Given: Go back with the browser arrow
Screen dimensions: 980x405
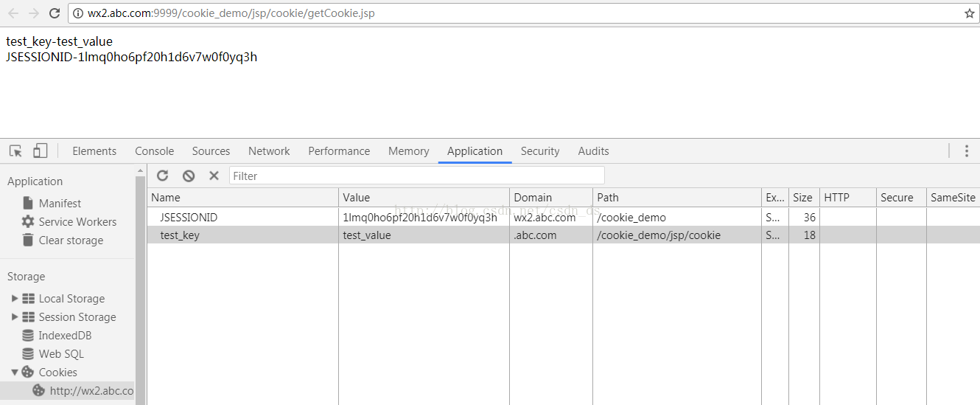Looking at the screenshot, I should pyautogui.click(x=13, y=13).
